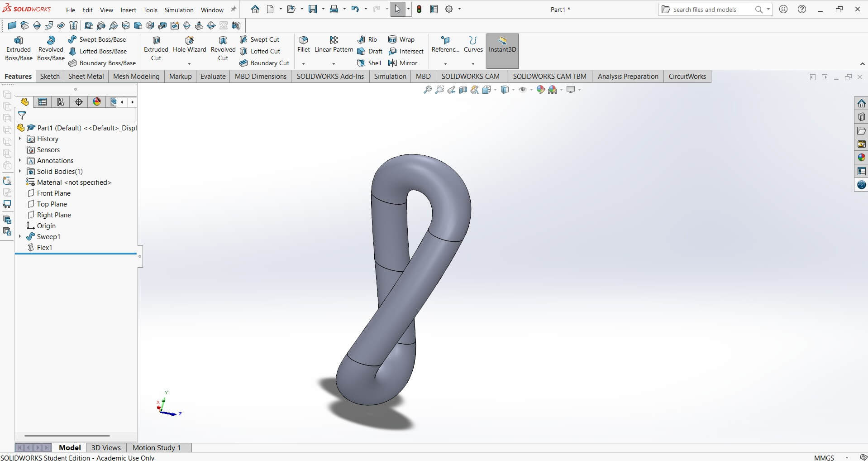This screenshot has width=868, height=461.
Task: Open the Tools menu
Action: pyautogui.click(x=150, y=10)
